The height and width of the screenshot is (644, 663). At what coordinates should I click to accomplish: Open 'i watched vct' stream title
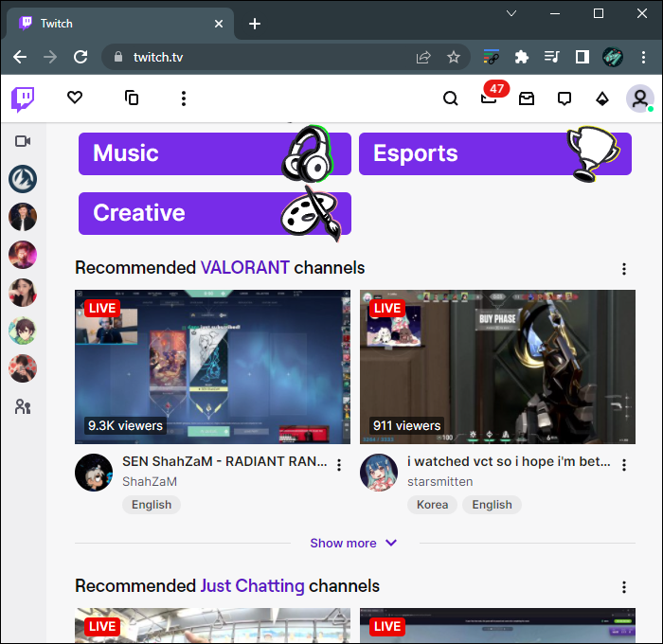[x=510, y=461]
